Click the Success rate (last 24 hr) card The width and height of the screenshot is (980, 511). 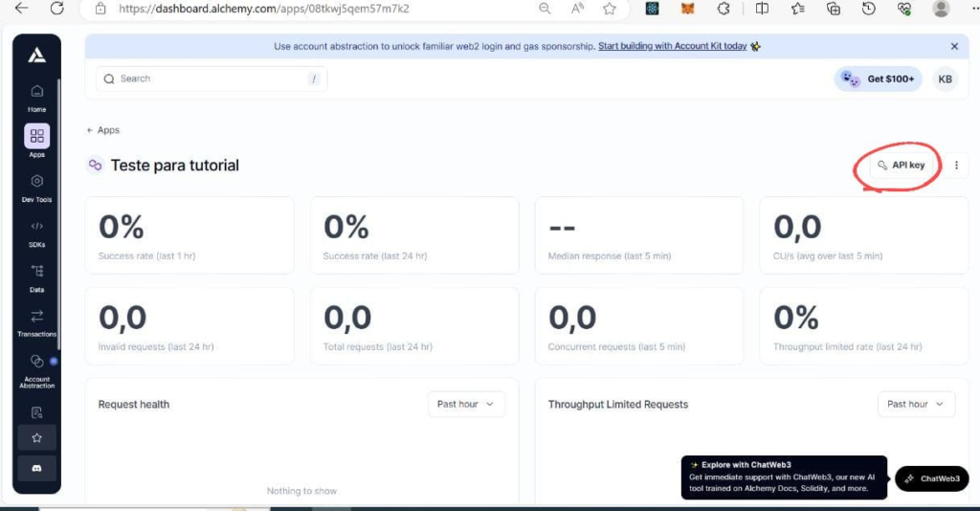414,235
